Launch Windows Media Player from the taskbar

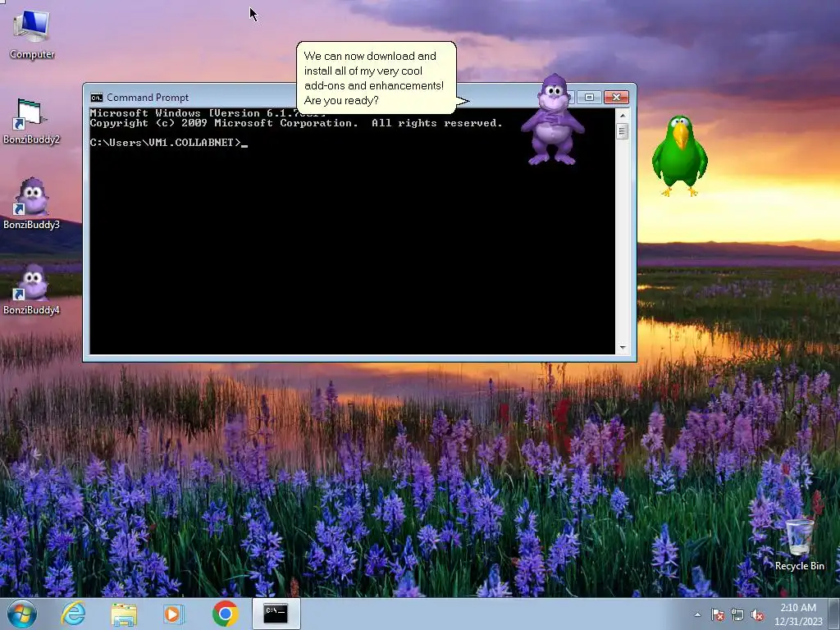172,614
